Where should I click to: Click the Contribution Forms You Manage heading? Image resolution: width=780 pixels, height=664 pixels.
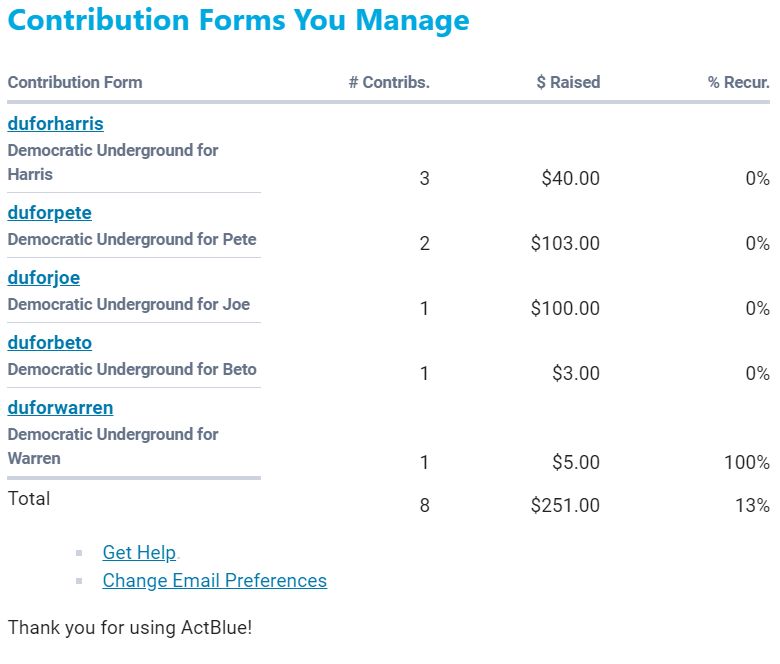(x=238, y=21)
